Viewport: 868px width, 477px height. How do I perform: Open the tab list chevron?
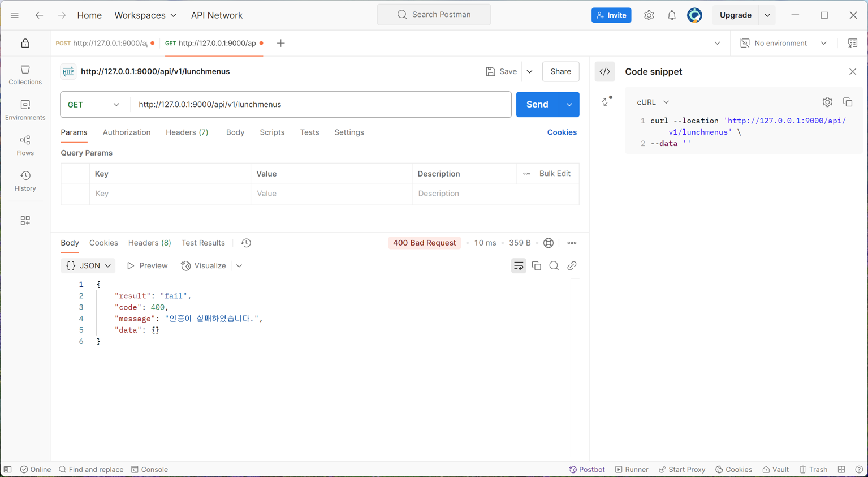tap(718, 43)
